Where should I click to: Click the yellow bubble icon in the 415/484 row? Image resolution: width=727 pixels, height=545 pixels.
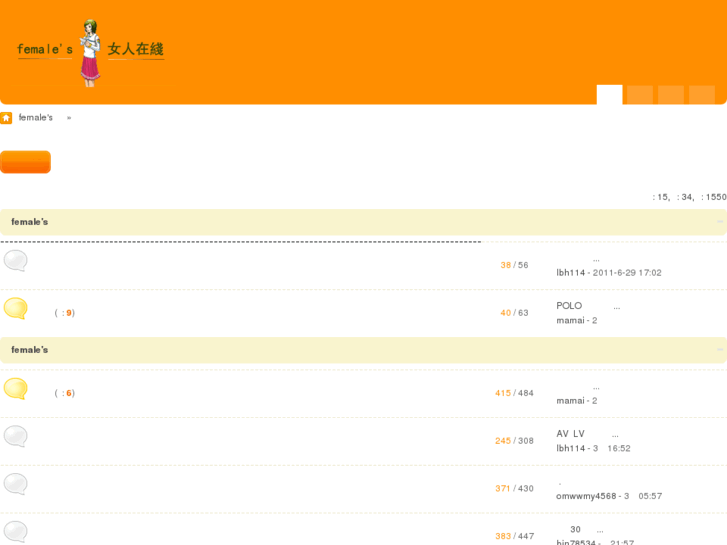point(16,389)
